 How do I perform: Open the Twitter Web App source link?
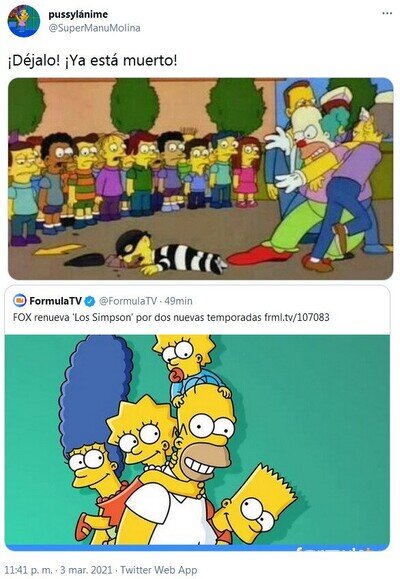tap(159, 570)
